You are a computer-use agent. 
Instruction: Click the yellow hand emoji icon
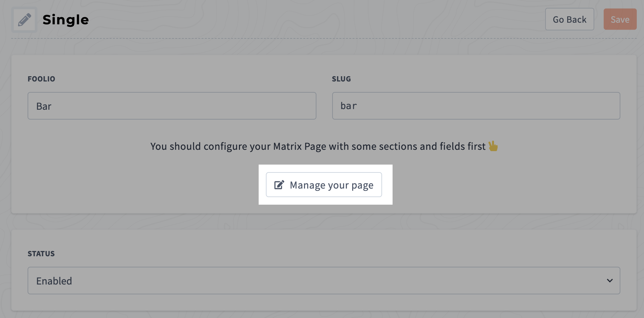coord(493,146)
